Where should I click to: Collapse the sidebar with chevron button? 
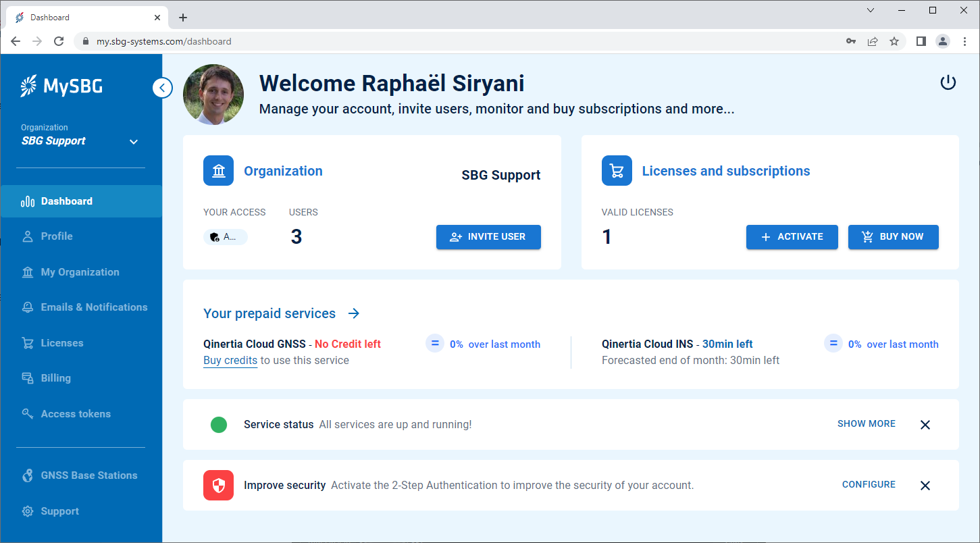(162, 88)
